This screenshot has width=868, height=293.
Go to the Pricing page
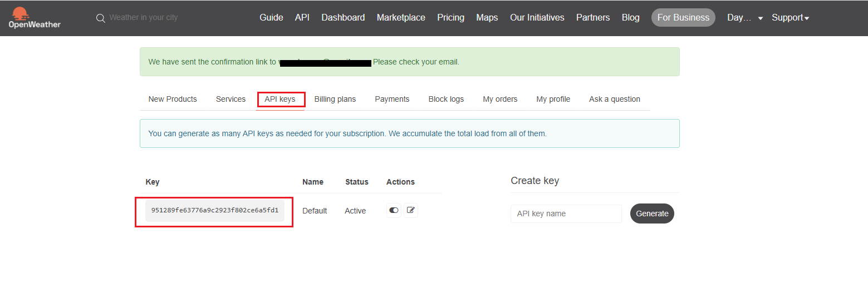tap(450, 18)
